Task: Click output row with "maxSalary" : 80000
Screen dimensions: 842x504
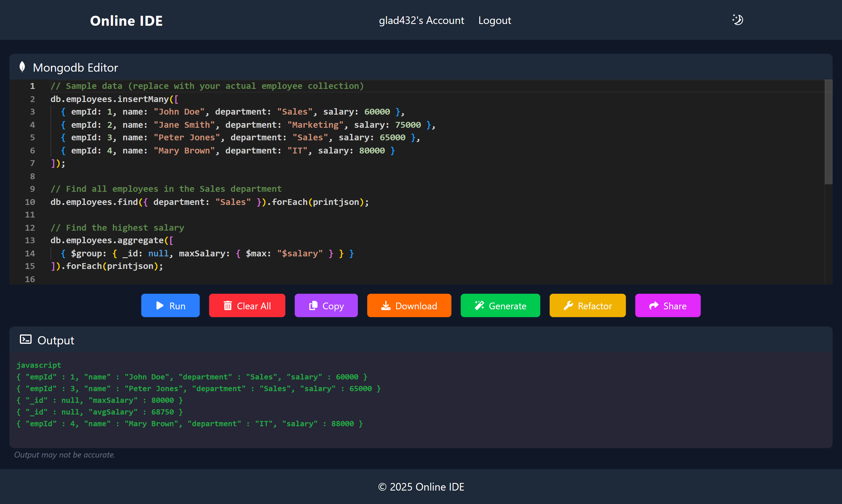Action: pos(99,400)
